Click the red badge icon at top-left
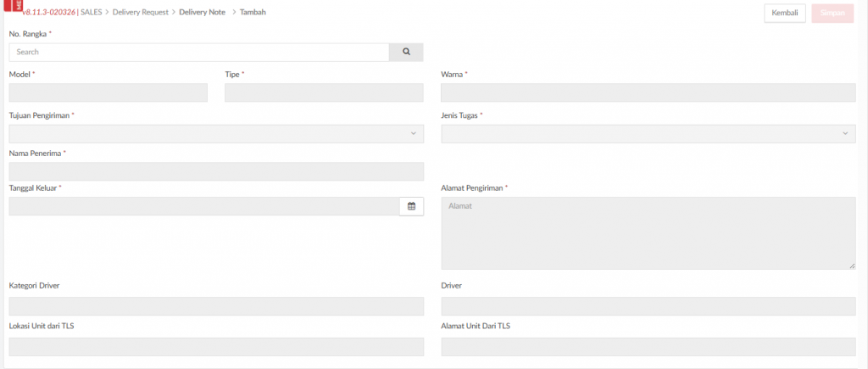Image resolution: width=868 pixels, height=369 pixels. [19, 7]
